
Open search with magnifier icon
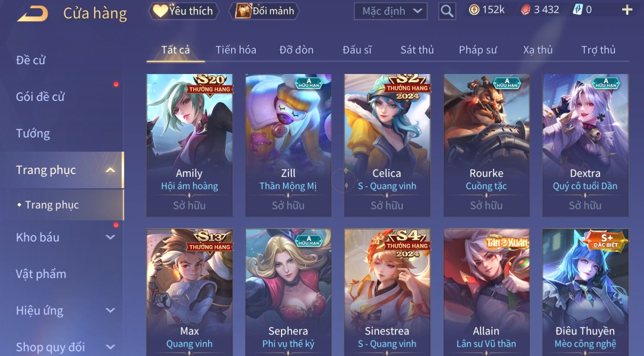(447, 11)
